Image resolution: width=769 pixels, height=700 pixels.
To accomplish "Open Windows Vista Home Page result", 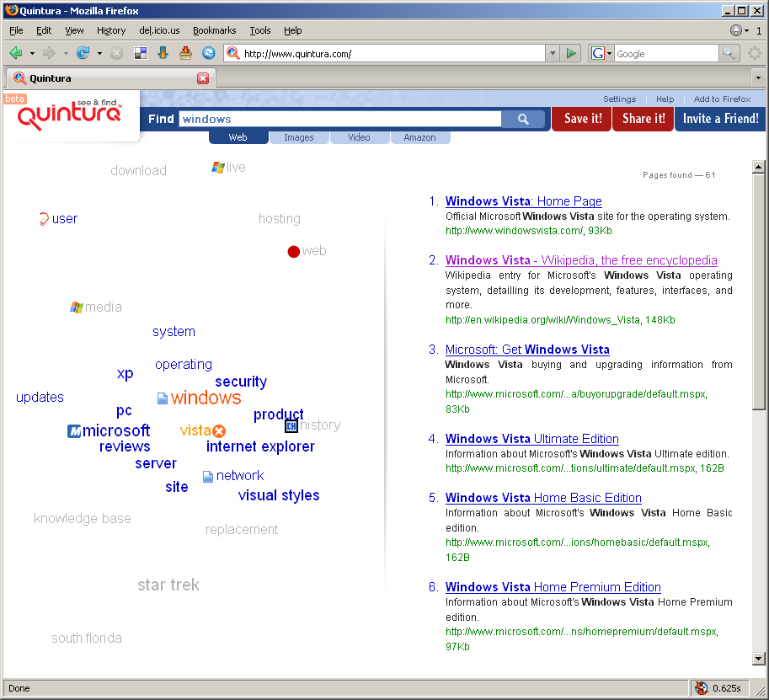I will pos(523,201).
